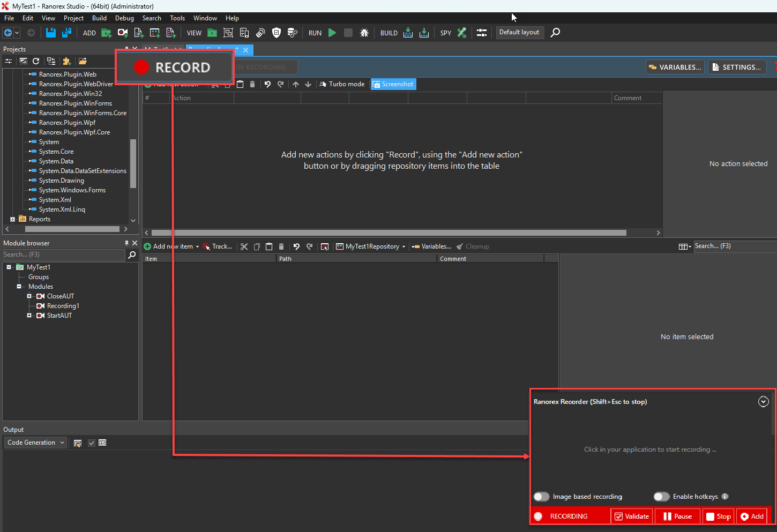Select Ranorex.Plugin.Wpf.Core in Projects tree
This screenshot has width=777, height=532.
[74, 132]
